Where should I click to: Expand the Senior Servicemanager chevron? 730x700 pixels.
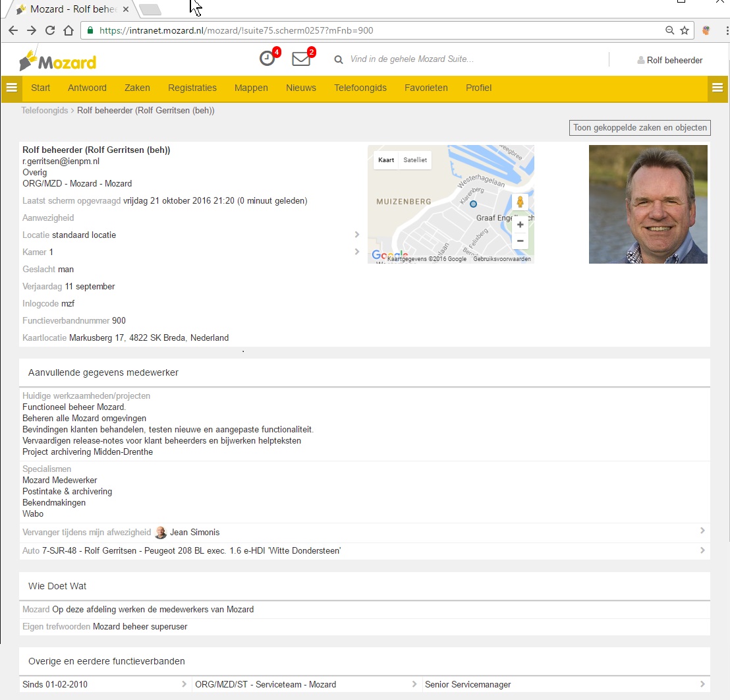(702, 684)
